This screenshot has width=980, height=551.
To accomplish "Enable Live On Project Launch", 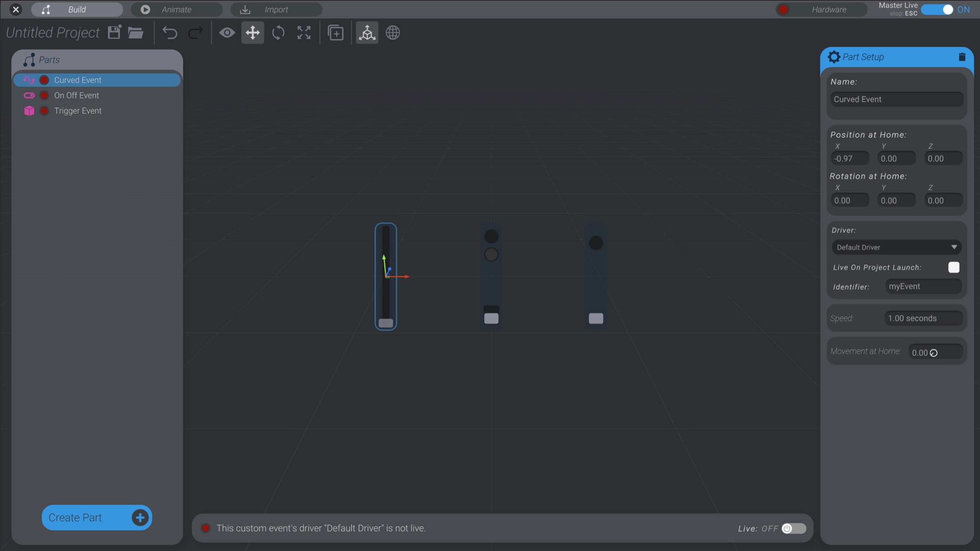I will [x=954, y=267].
